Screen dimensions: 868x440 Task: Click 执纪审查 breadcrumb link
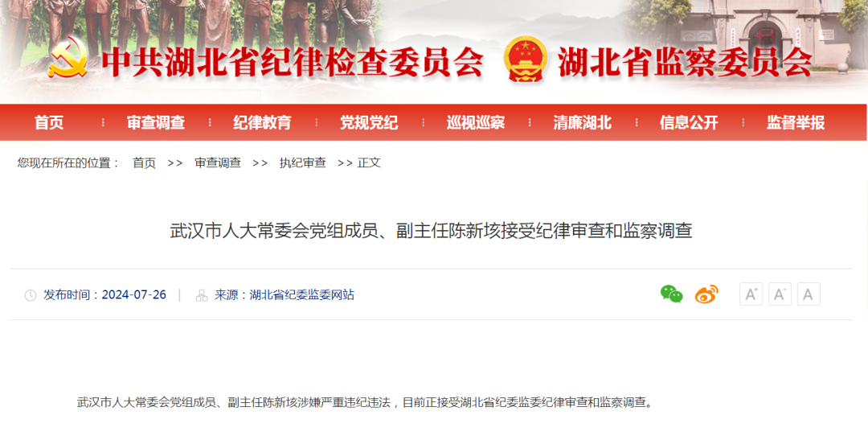coord(302,163)
